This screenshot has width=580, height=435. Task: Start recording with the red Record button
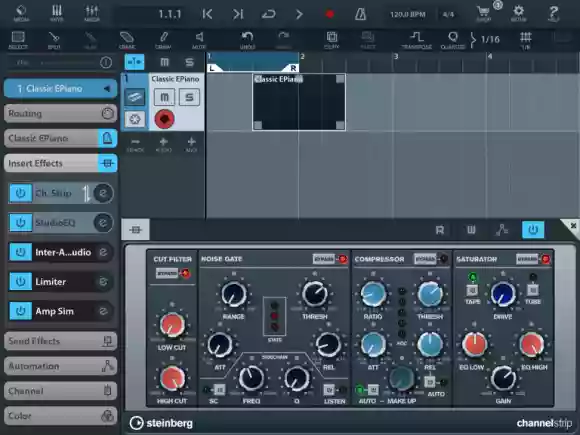pos(330,14)
